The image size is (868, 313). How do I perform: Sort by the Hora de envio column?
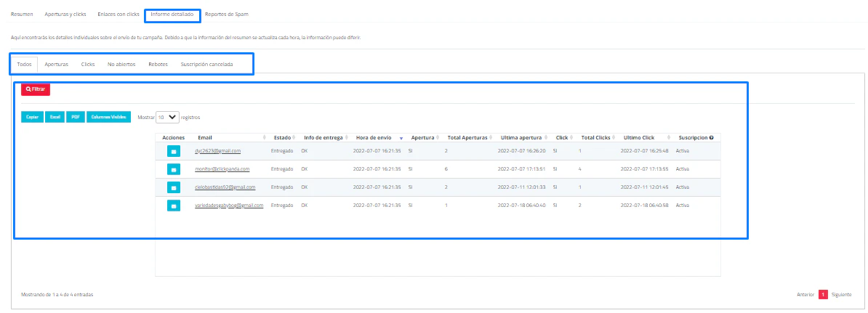coord(379,137)
